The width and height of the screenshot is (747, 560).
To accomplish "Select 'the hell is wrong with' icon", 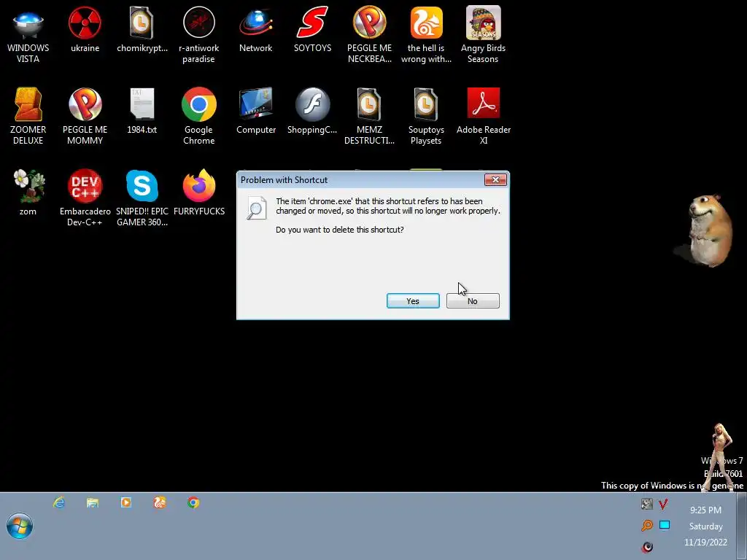I will coord(426,34).
